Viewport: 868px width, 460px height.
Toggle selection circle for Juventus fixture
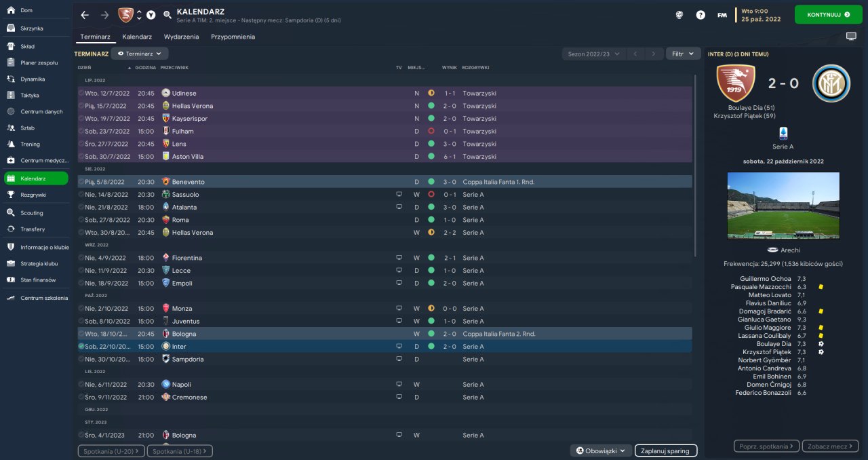click(x=81, y=321)
